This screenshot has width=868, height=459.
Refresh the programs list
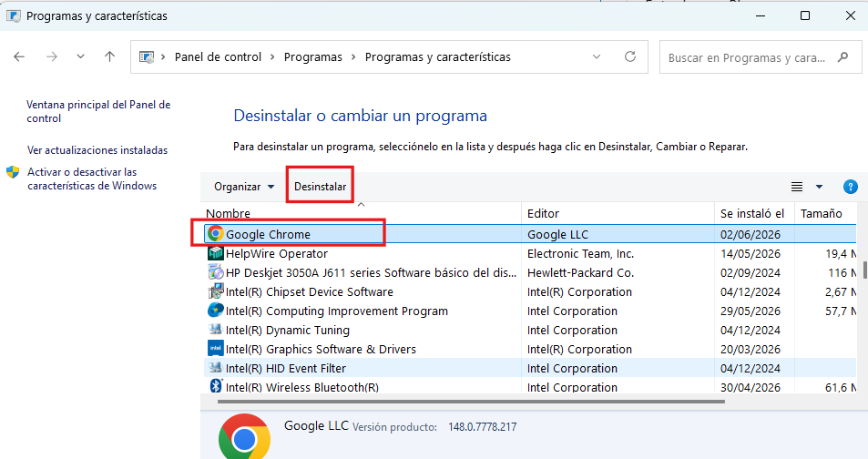tap(630, 56)
